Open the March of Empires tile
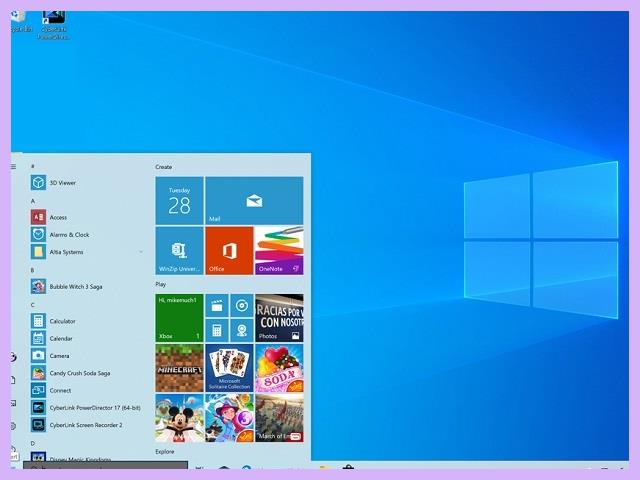 [279, 418]
